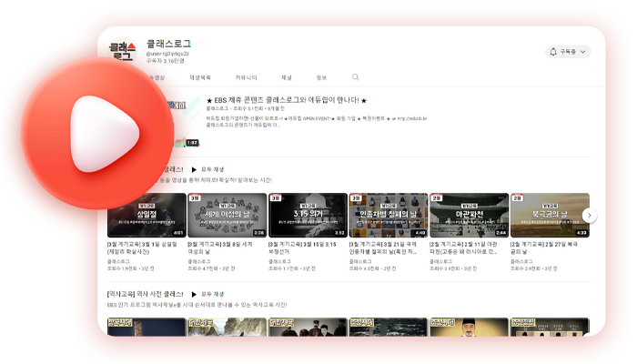Click the bell icon in the 구독중 button

click(x=553, y=52)
